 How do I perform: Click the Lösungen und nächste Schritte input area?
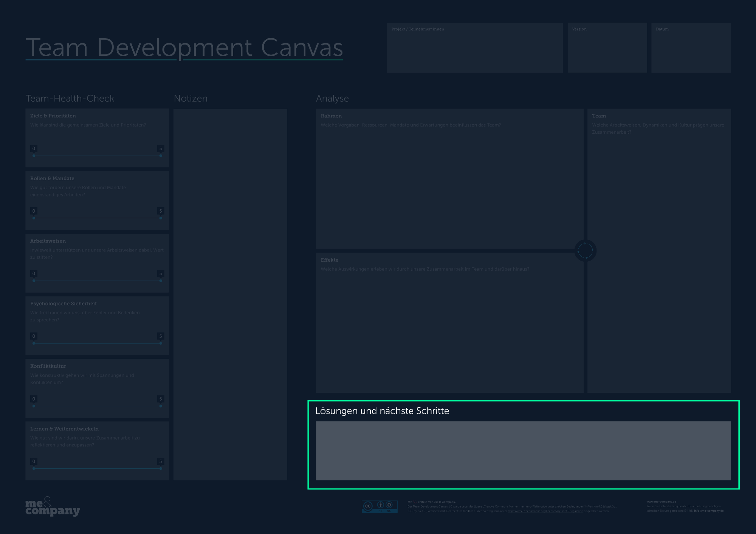coord(523,451)
